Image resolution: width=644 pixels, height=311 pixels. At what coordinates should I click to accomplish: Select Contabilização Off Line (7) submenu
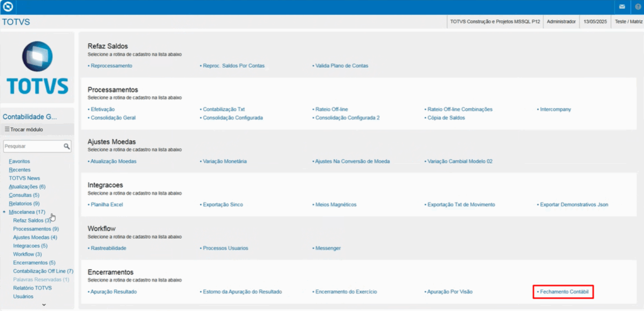coord(43,271)
